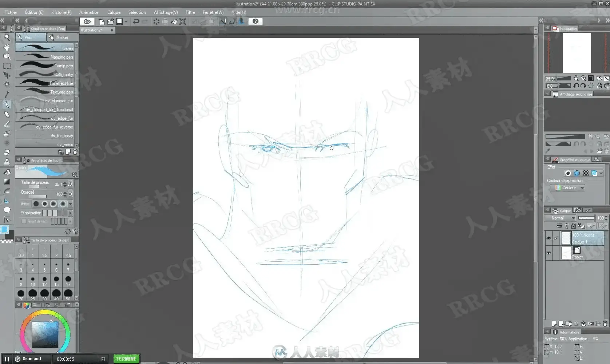Delete recording with trash icon
This screenshot has height=364, width=610.
pyautogui.click(x=103, y=359)
